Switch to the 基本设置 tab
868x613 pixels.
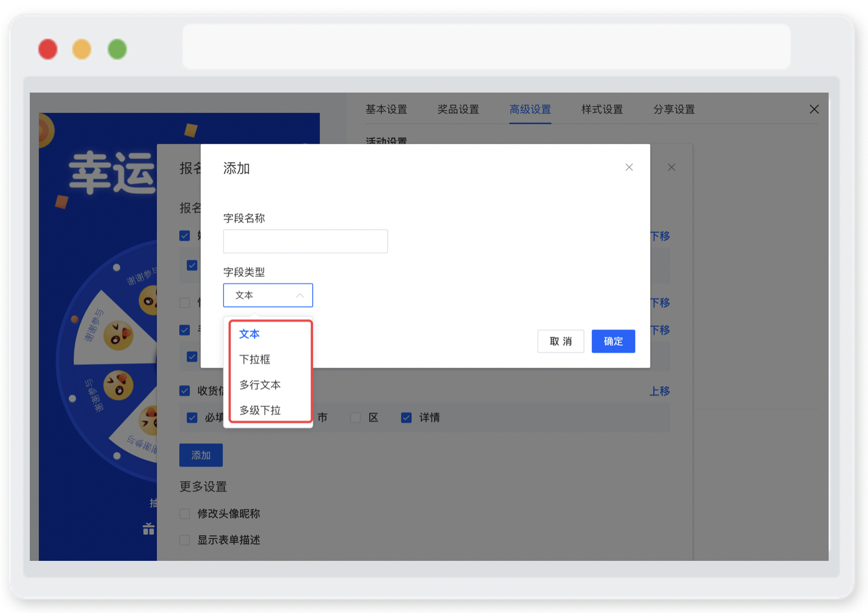point(386,110)
